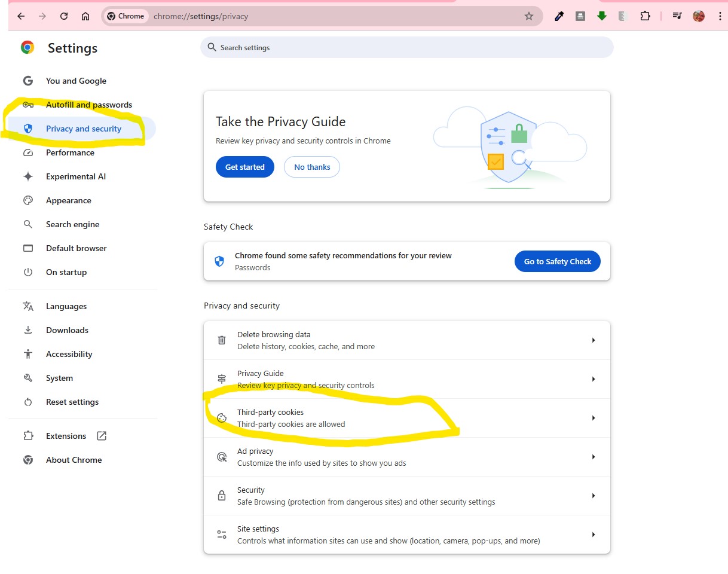Expand Site settings row arrow
Image resolution: width=728 pixels, height=574 pixels.
tap(594, 535)
